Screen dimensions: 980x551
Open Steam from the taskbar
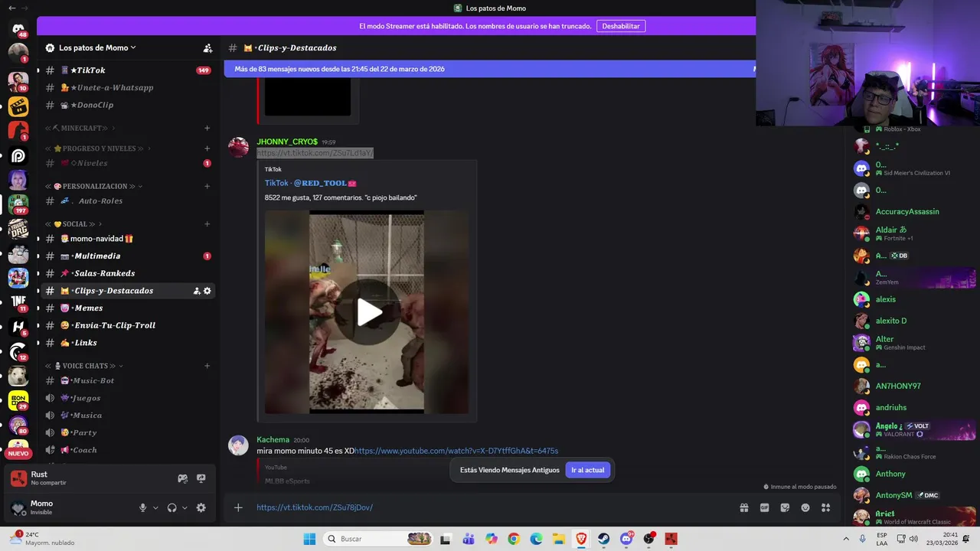[604, 539]
